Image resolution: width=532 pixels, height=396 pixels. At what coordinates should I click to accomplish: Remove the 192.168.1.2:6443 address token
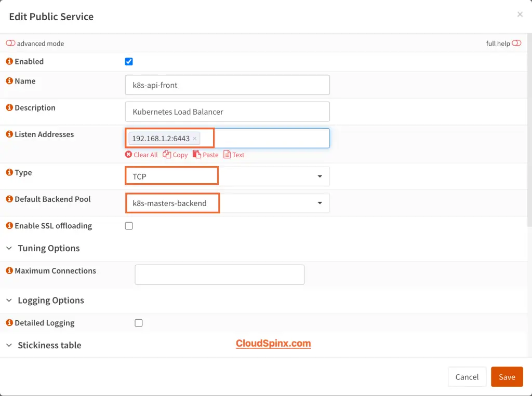point(194,138)
